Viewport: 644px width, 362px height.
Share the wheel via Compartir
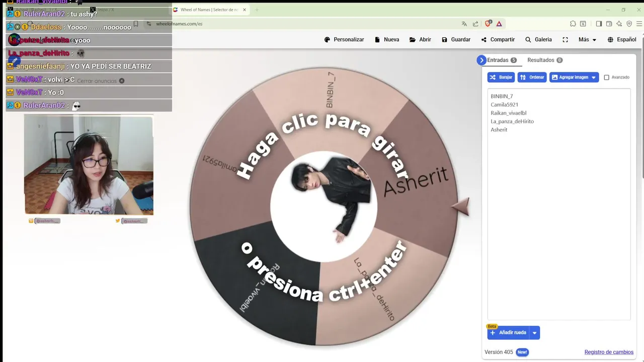click(498, 40)
